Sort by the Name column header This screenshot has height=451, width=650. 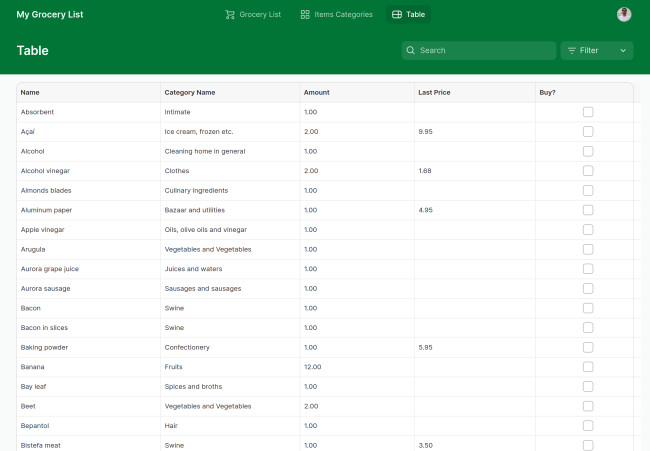(30, 93)
